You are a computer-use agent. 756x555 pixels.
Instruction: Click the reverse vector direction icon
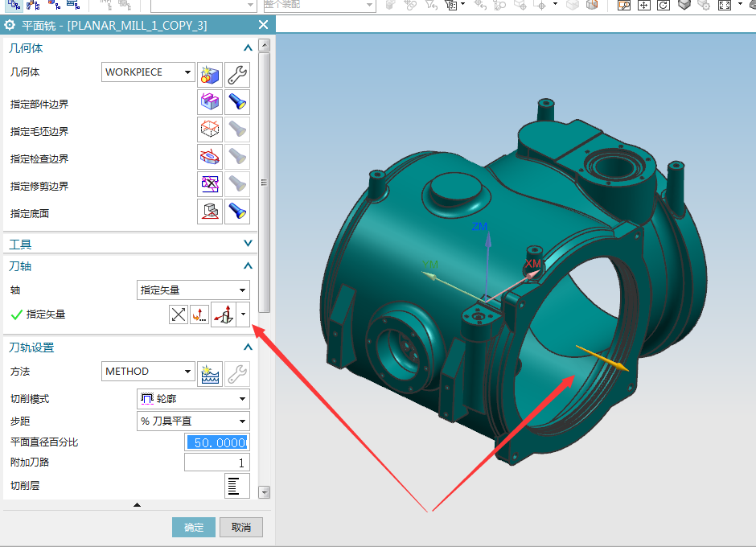(x=179, y=314)
